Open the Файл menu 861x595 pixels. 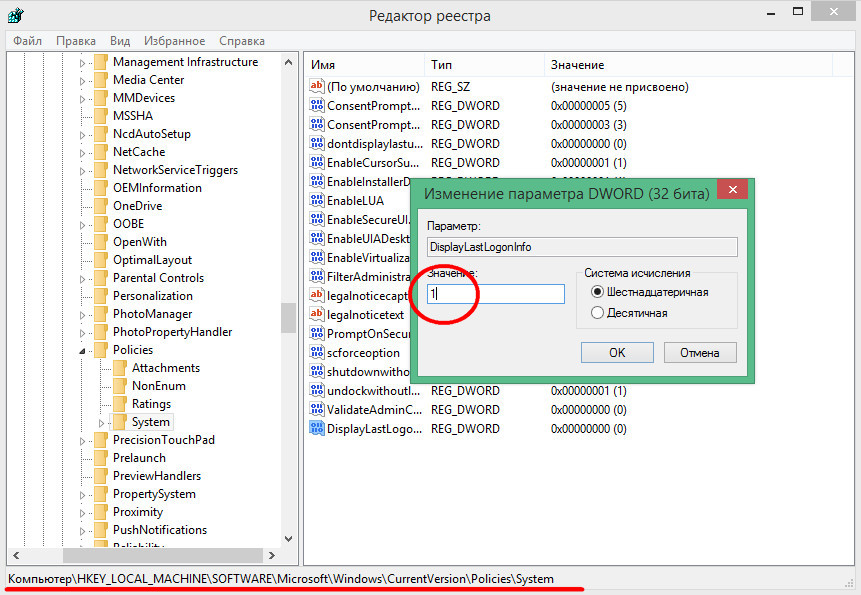pyautogui.click(x=27, y=41)
